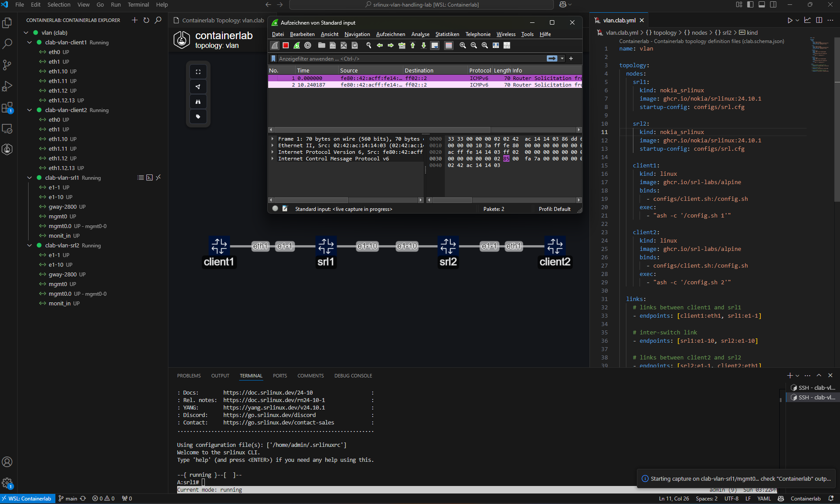Image resolution: width=840 pixels, height=504 pixels.
Task: Open Source Control view
Action: pos(7,65)
